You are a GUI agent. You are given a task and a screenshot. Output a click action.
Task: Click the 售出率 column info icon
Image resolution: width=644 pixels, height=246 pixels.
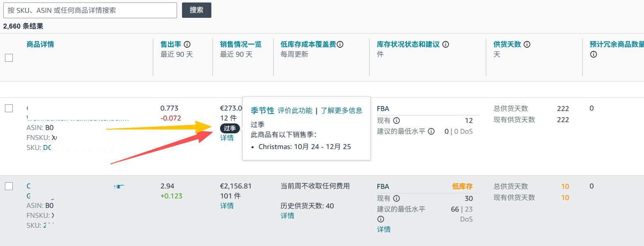187,44
